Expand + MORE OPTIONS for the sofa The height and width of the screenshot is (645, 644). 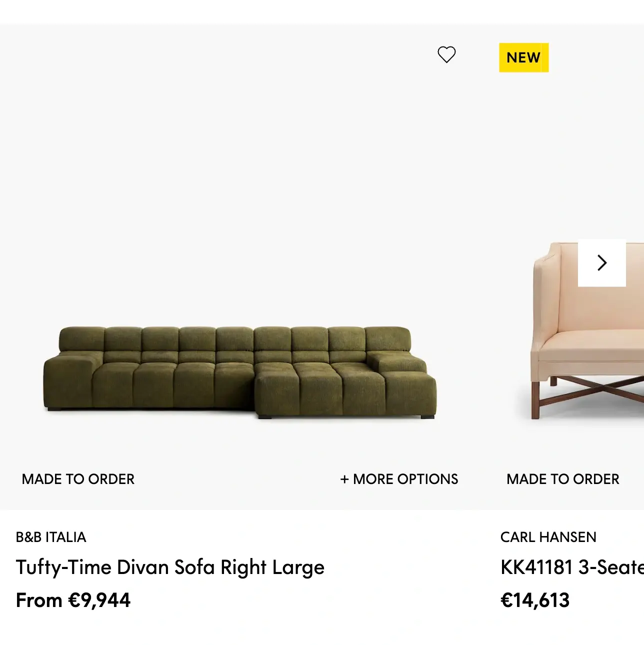coord(399,479)
